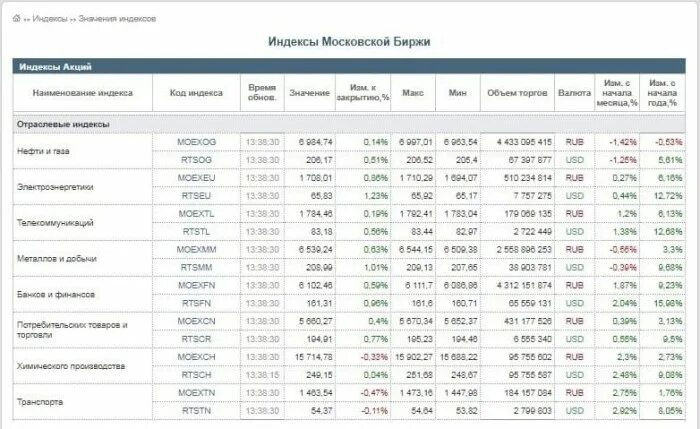The height and width of the screenshot is (429, 700).
Task: Open the RTSCR index code link
Action: [x=196, y=339]
